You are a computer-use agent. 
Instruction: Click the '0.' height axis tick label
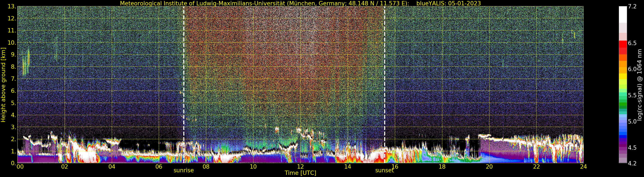point(13,163)
